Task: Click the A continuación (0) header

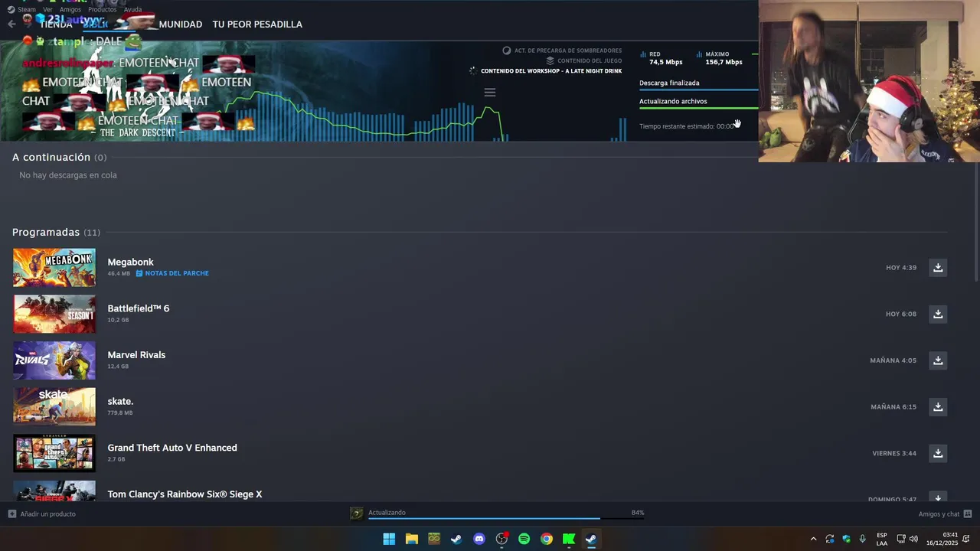Action: coord(59,157)
